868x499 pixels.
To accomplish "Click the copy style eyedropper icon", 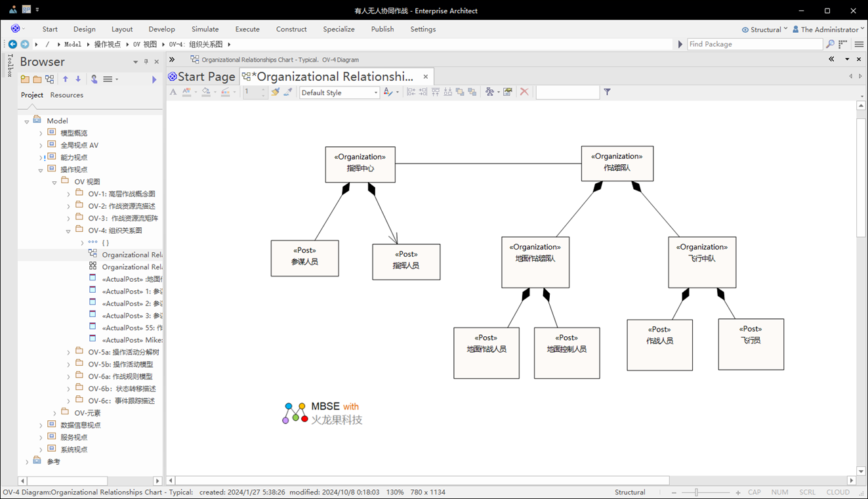I will pyautogui.click(x=288, y=92).
